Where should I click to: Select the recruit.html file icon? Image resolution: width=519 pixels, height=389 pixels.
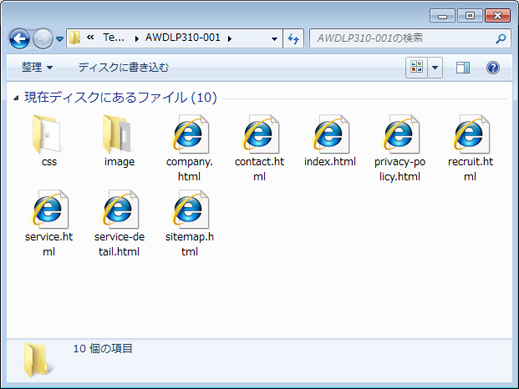tap(471, 134)
